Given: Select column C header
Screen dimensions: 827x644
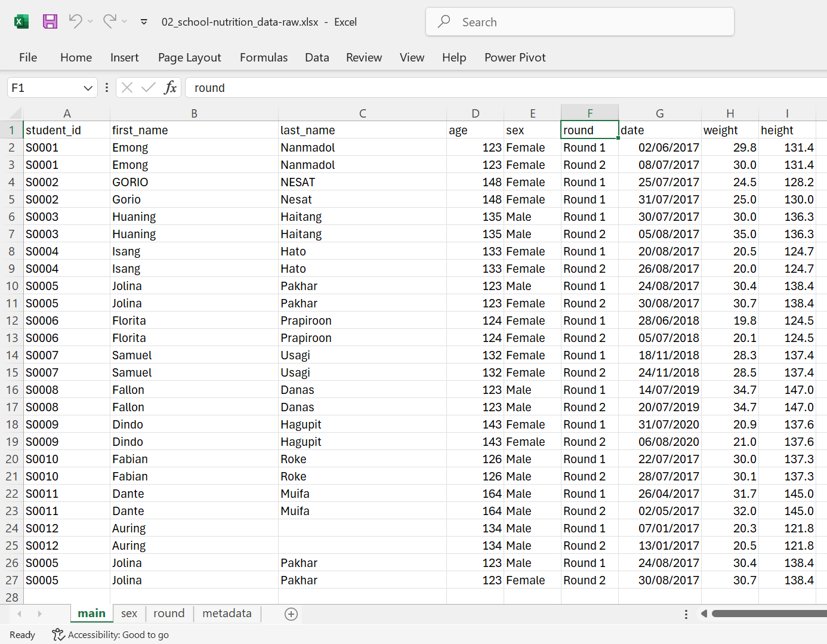Looking at the screenshot, I should tap(362, 113).
